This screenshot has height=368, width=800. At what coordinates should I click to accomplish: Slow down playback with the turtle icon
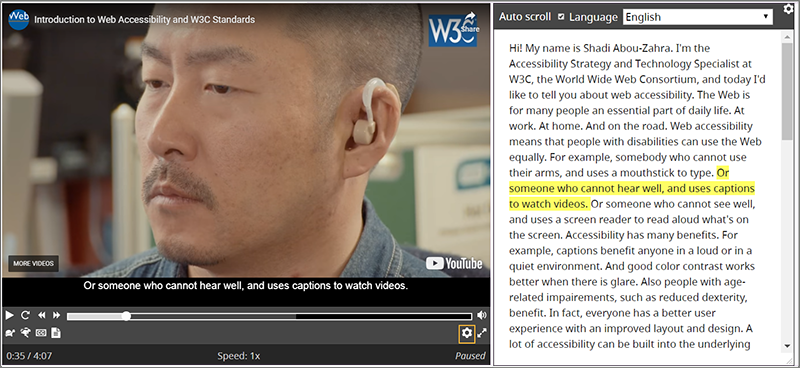click(10, 333)
